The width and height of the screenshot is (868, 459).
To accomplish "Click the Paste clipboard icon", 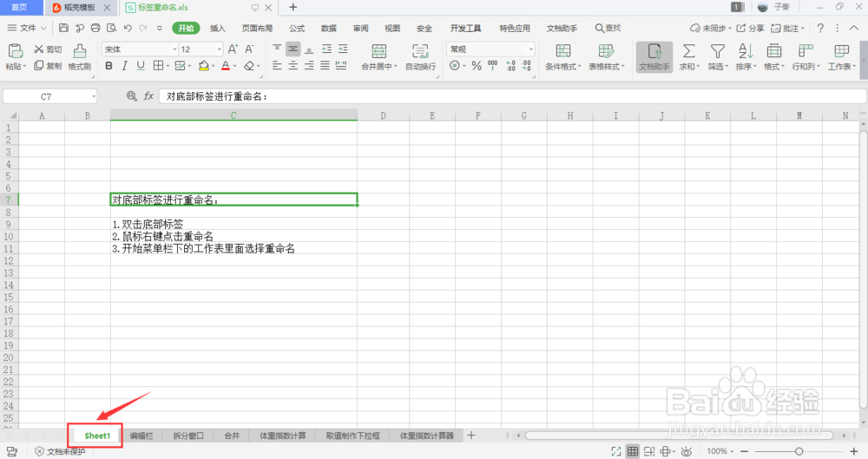I will [16, 51].
